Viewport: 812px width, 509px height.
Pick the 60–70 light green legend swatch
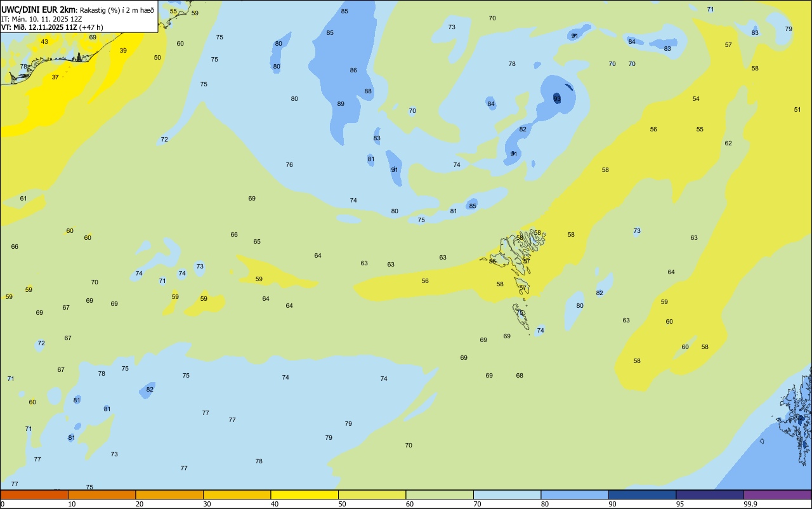pyautogui.click(x=440, y=494)
